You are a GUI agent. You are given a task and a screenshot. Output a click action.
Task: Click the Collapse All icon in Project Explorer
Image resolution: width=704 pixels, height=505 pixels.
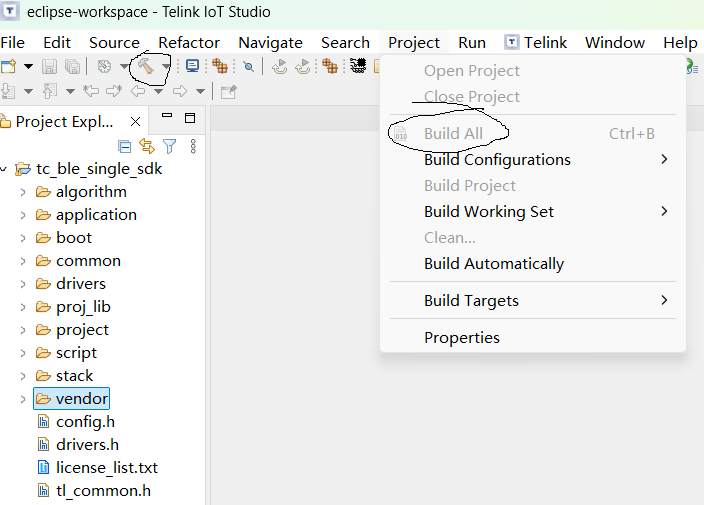tap(125, 146)
